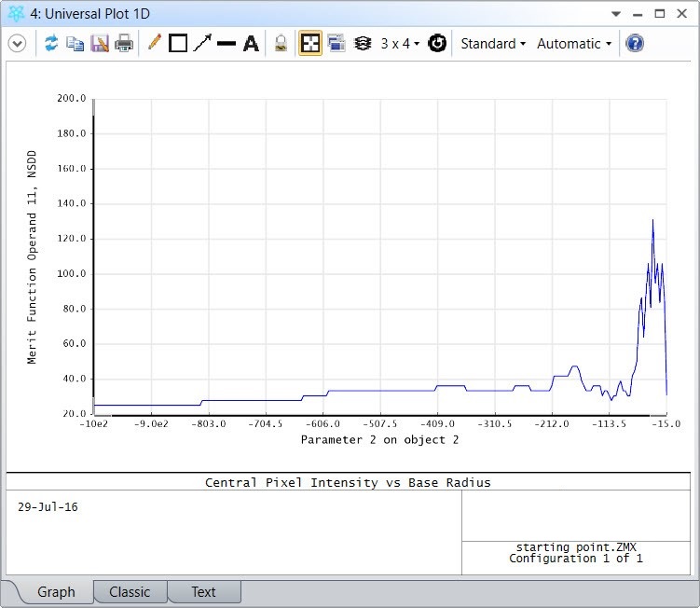Screen dimensions: 700x608
Task: Click the circular reset zoom icon
Action: [437, 43]
